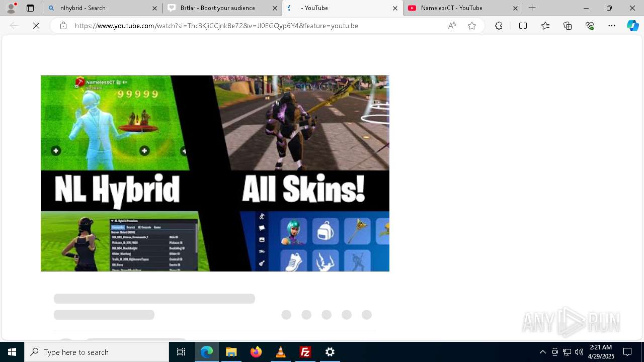Viewport: 644px width, 362px height.
Task: Select Microsoft Edge in the taskbar
Action: click(x=207, y=352)
